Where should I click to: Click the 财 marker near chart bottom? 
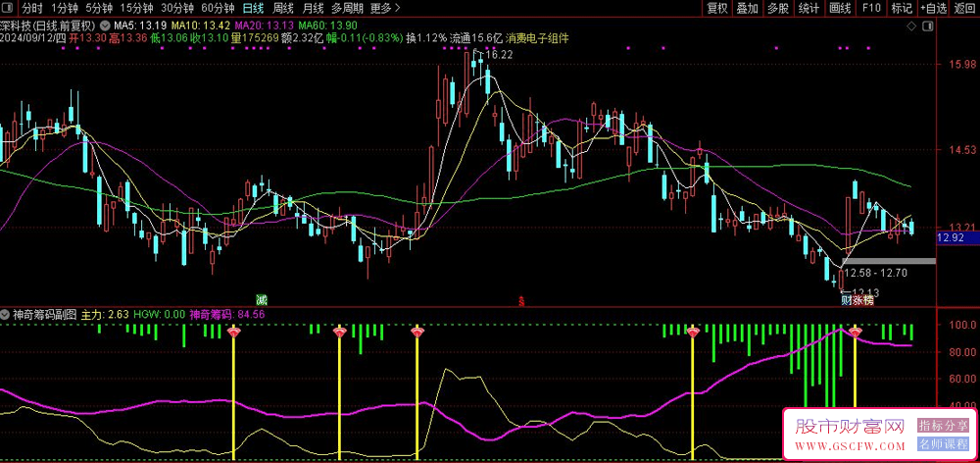tap(847, 301)
